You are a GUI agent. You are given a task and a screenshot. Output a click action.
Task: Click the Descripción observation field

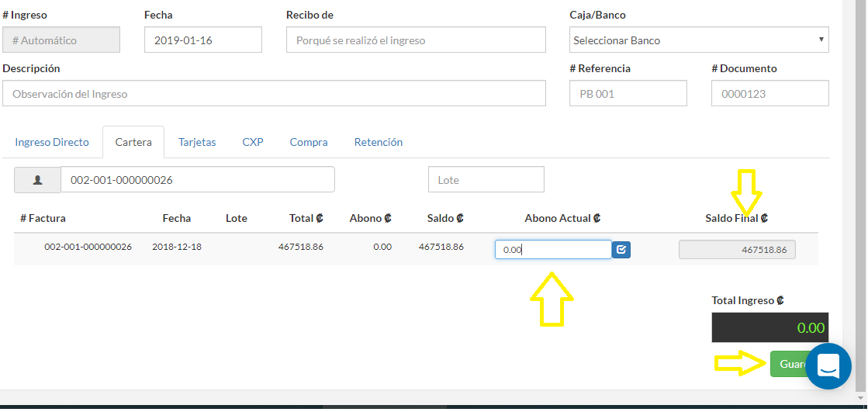click(274, 94)
